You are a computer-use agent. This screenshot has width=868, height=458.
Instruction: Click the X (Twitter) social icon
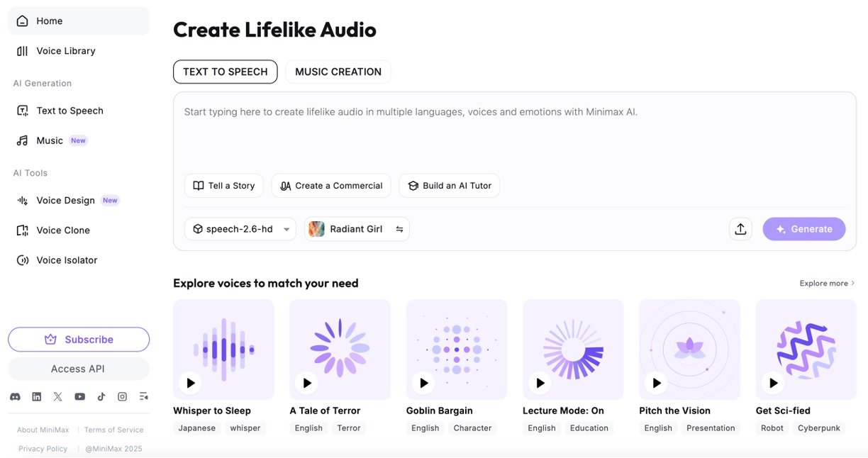[x=58, y=397]
